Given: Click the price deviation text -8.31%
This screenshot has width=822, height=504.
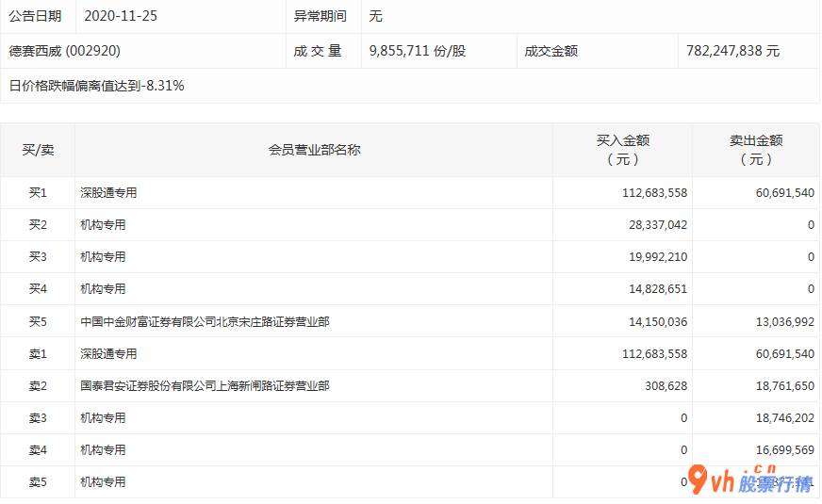Looking at the screenshot, I should click(x=163, y=86).
